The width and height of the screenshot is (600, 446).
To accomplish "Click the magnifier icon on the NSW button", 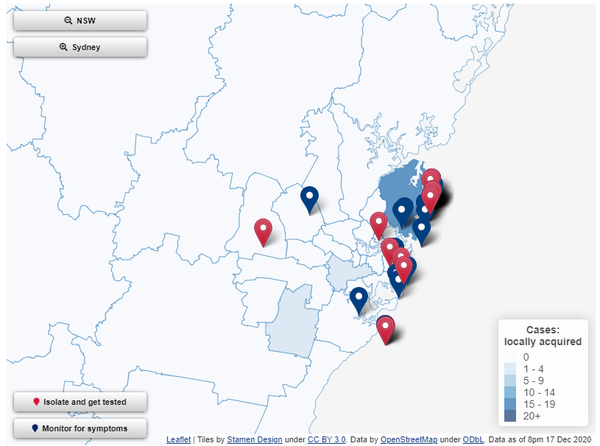I will 68,21.
